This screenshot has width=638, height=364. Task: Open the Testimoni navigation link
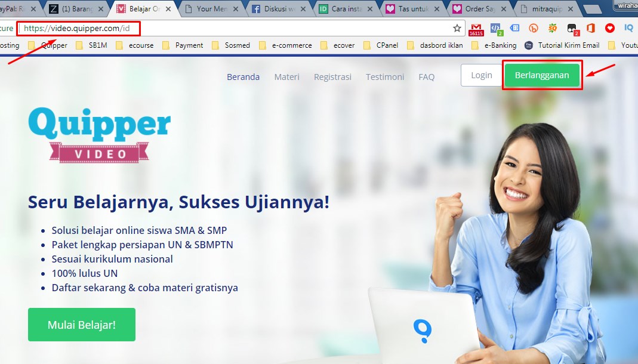click(385, 77)
